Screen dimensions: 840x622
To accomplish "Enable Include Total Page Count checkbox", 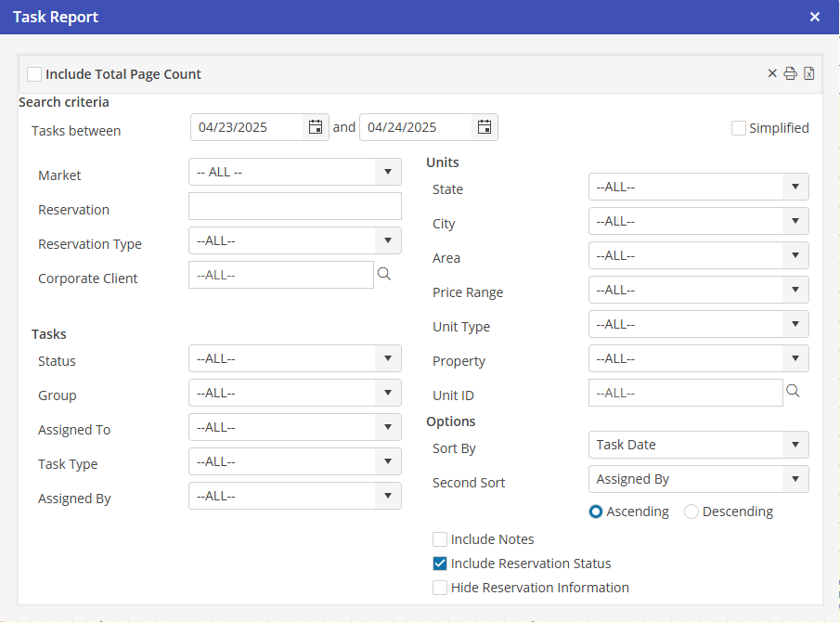I will (x=34, y=74).
